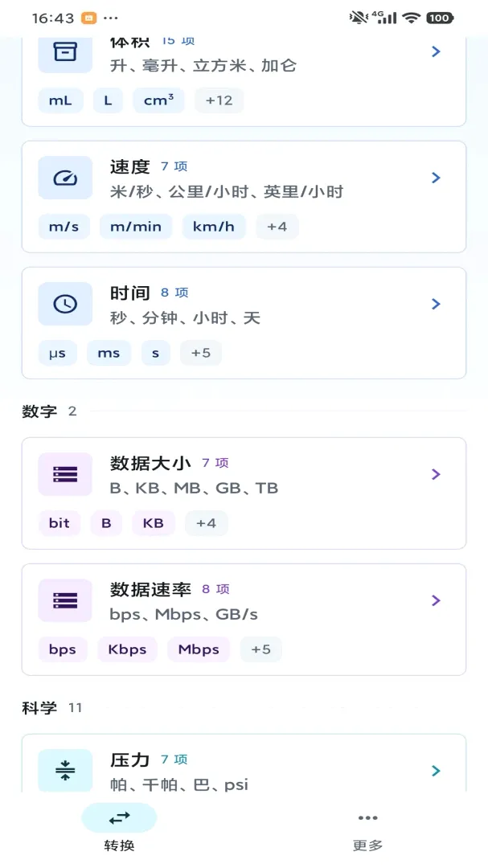488x868 pixels.
Task: Tap the 时间 card title
Action: coord(130,293)
